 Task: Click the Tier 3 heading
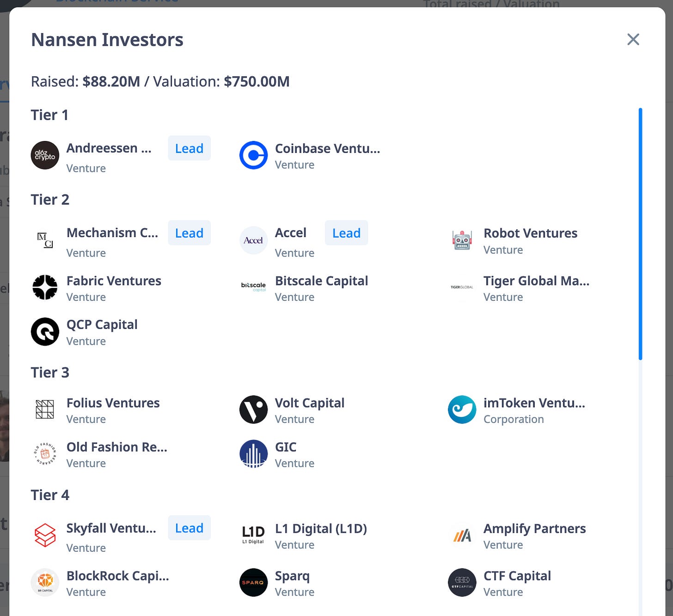tap(50, 372)
